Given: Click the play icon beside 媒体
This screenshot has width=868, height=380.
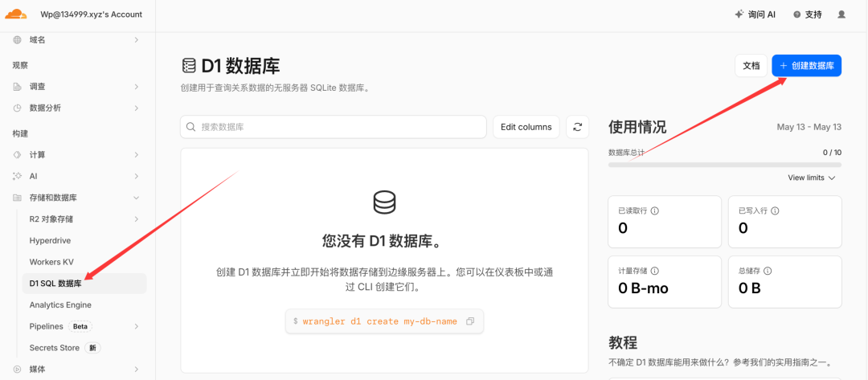Looking at the screenshot, I should coord(17,369).
